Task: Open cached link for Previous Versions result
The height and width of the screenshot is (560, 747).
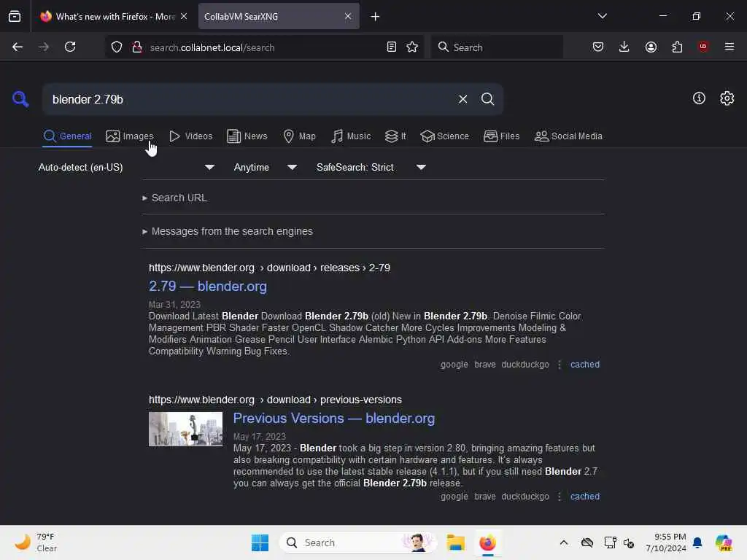Action: point(585,496)
